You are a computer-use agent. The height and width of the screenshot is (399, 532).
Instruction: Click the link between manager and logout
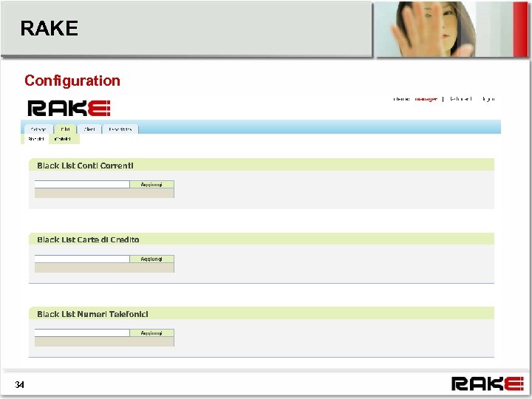click(461, 99)
